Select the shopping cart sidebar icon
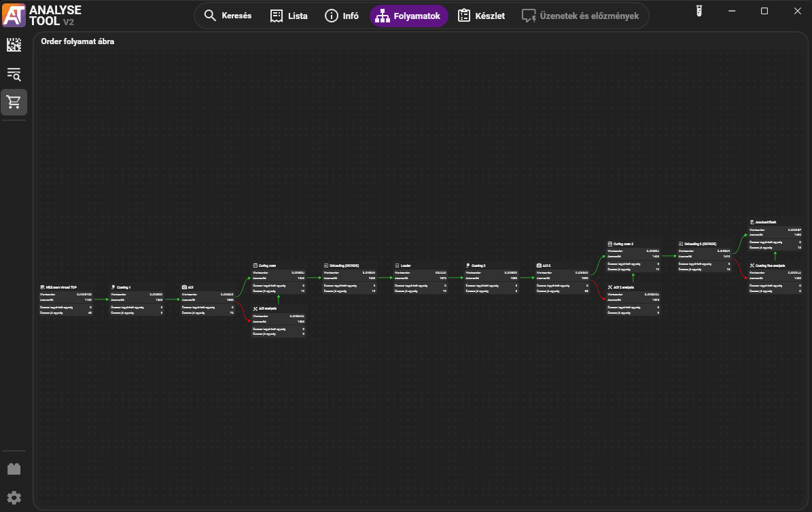This screenshot has width=812, height=512. tap(14, 103)
